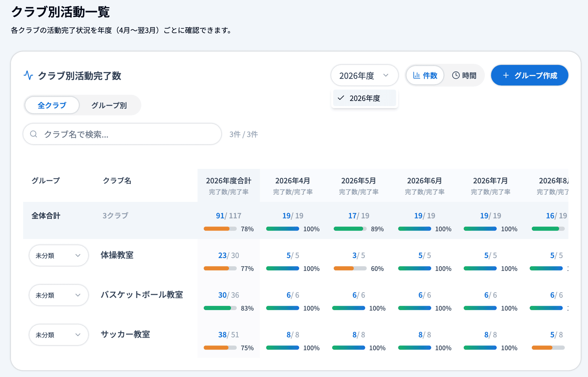The height and width of the screenshot is (377, 588).
Task: Select the グループ別 tab
Action: pyautogui.click(x=109, y=105)
